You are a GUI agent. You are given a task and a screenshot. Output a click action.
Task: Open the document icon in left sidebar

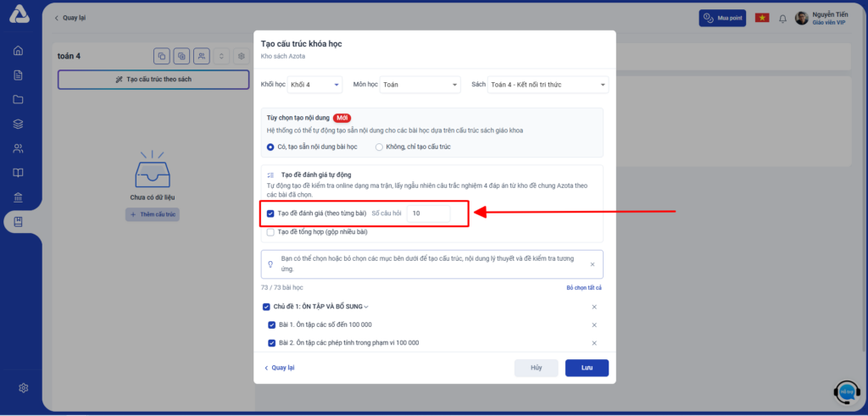click(x=19, y=75)
